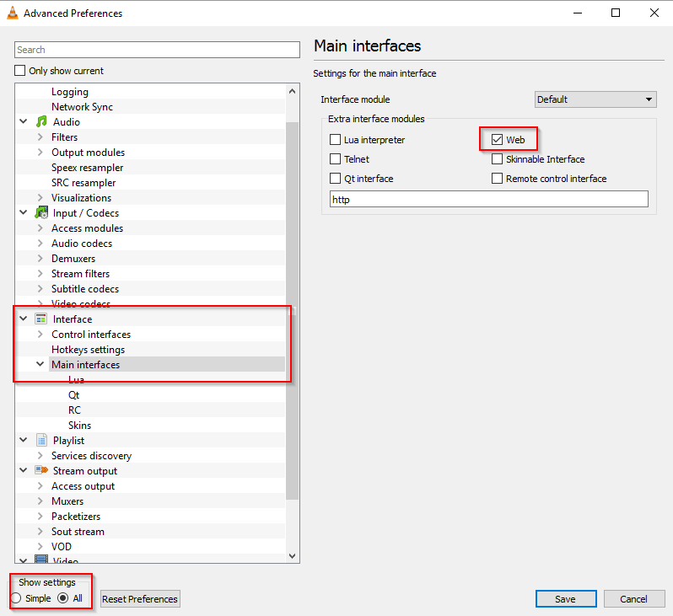Expand the Packetizers subtree

tap(40, 516)
